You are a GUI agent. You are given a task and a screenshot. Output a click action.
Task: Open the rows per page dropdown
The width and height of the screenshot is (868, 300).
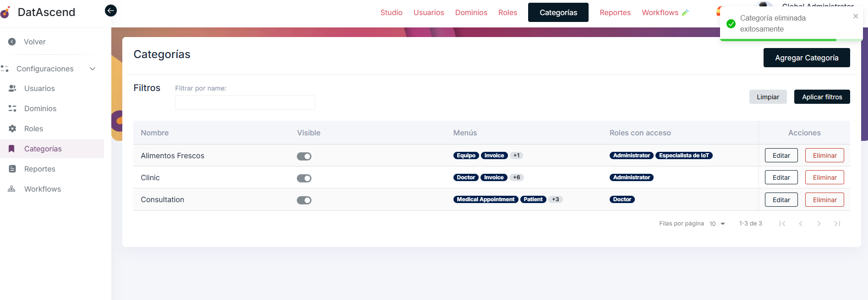(717, 224)
